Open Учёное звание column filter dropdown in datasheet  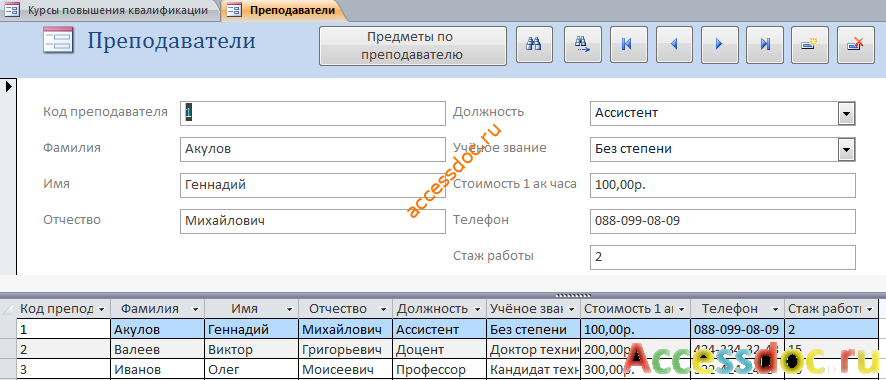coord(571,309)
